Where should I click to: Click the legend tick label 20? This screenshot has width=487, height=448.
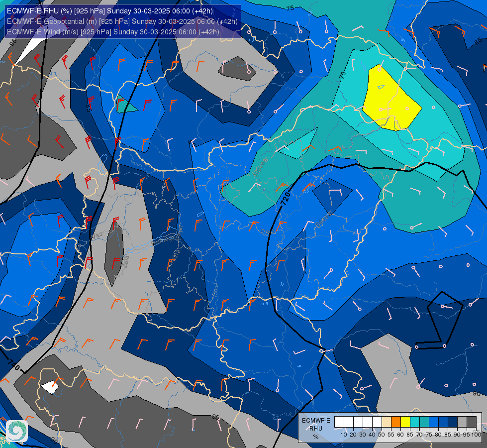tap(353, 435)
